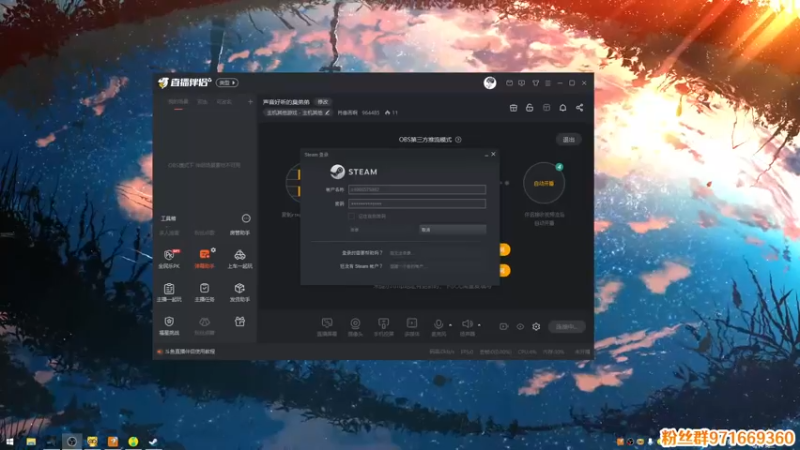This screenshot has width=800, height=450.
Task: Expand speaker options dot arrow
Action: click(x=479, y=325)
